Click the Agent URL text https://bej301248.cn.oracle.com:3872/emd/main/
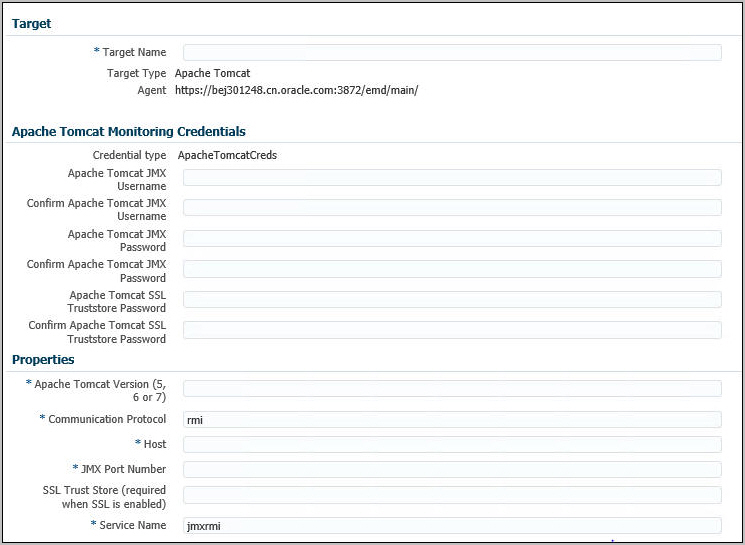Image resolution: width=745 pixels, height=545 pixels. click(x=296, y=90)
